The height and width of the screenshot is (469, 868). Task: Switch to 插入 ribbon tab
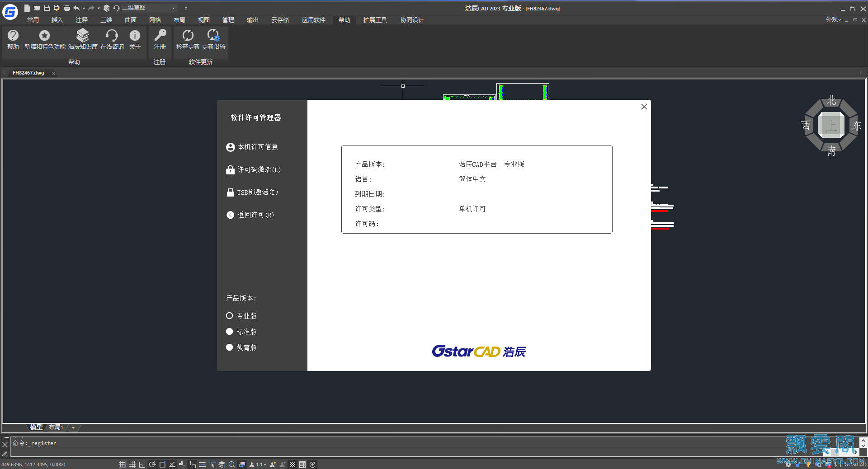pos(57,20)
